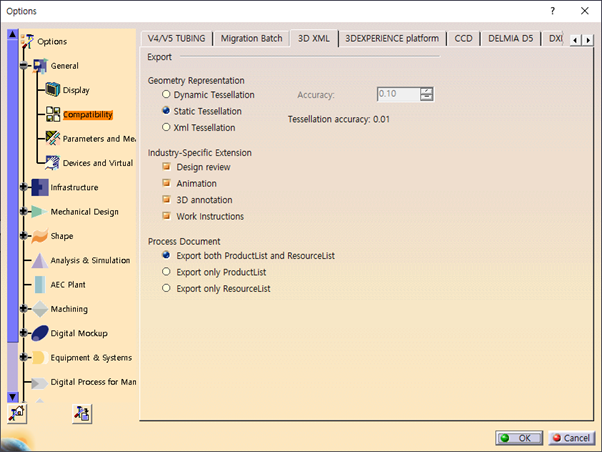Viewport: 602px width, 452px height.
Task: Click the settings dump icon beside reset
Action: pos(82,414)
